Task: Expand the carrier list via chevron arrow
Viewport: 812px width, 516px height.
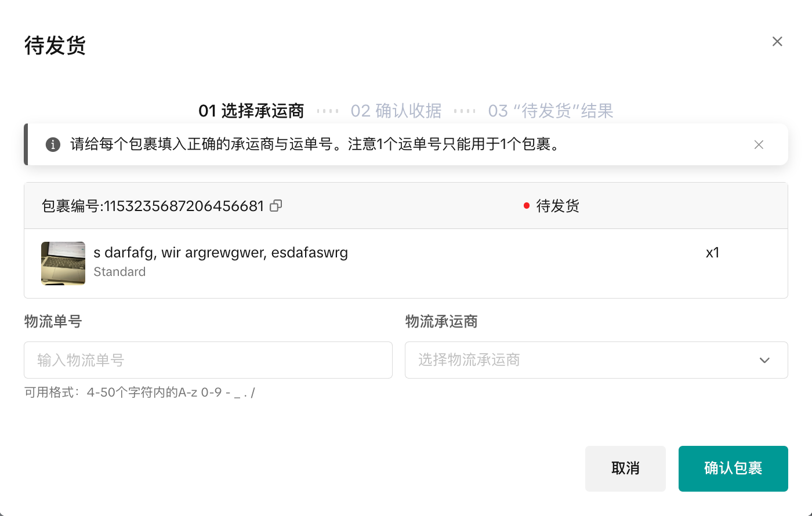Action: tap(764, 360)
